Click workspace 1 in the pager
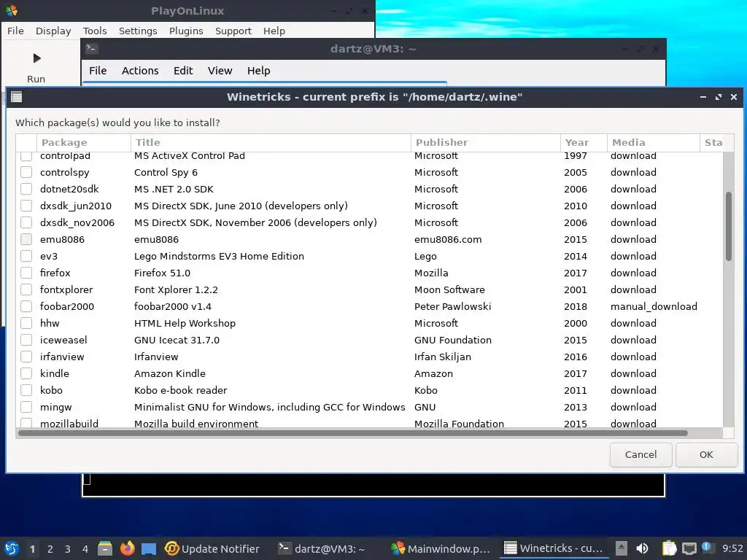This screenshot has height=560, width=747. coord(32,549)
